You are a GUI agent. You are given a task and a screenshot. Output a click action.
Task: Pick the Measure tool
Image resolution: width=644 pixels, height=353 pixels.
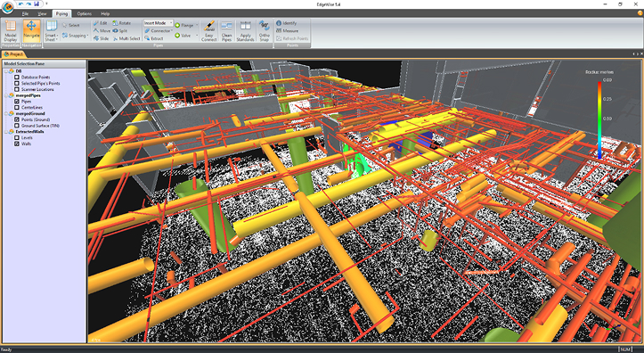[x=287, y=31]
